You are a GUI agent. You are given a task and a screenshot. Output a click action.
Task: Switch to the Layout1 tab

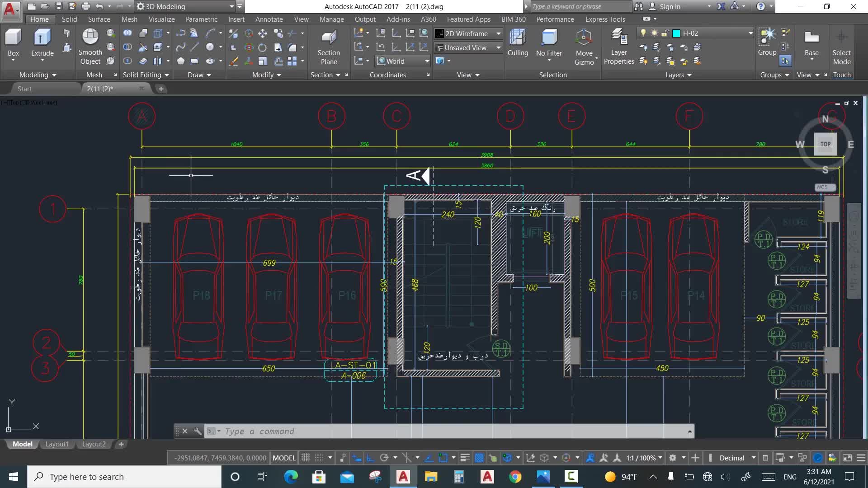click(57, 444)
